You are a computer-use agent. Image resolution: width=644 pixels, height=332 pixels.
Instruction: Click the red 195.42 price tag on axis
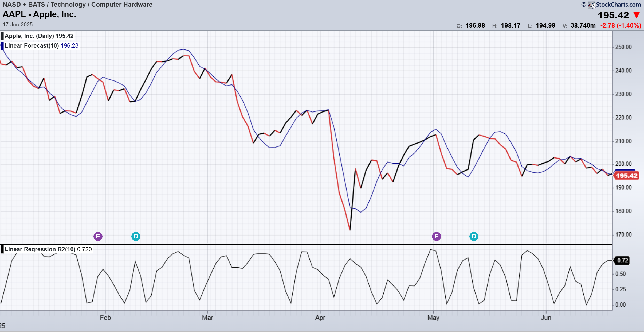point(626,176)
